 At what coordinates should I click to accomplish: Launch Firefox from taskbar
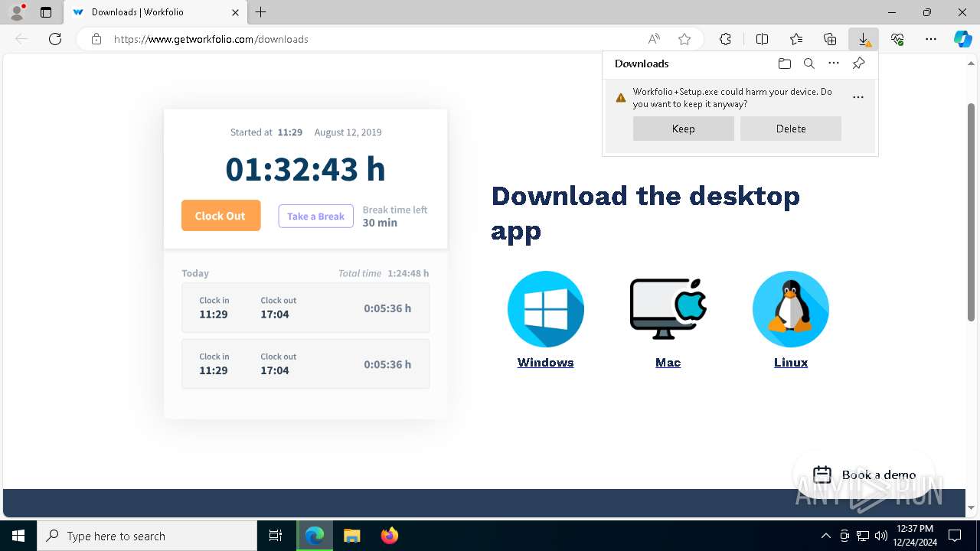[389, 536]
